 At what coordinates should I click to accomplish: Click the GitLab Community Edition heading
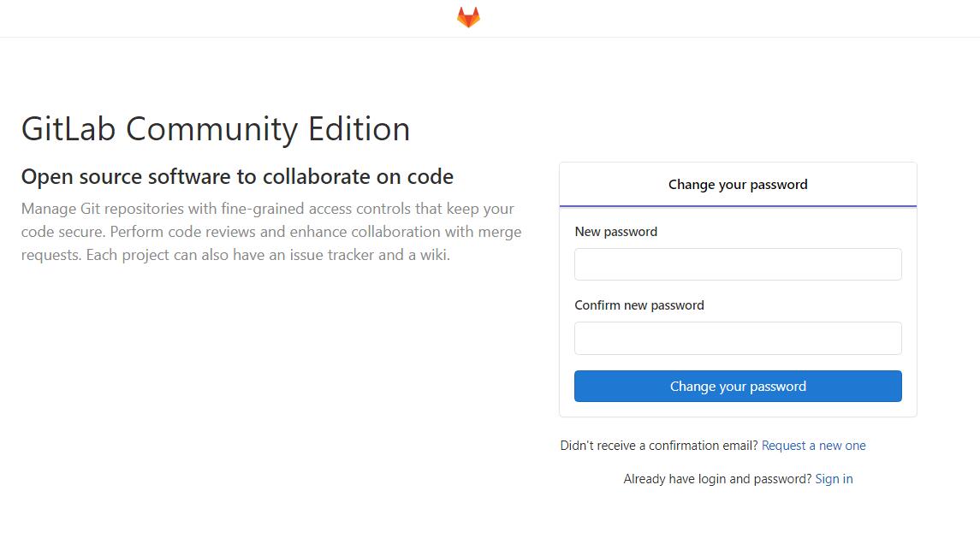point(216,129)
